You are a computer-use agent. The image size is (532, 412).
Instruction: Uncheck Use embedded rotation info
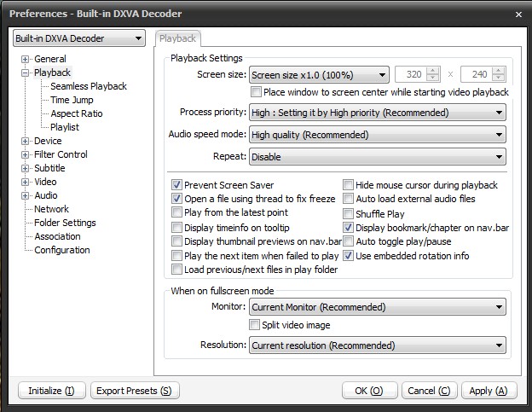(348, 256)
